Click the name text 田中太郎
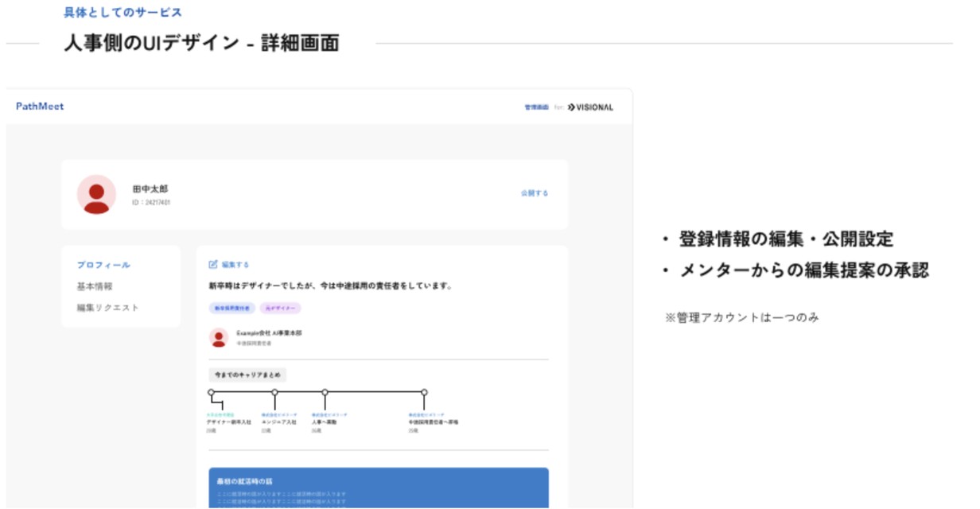Viewport: 980px width, 509px height. point(150,189)
